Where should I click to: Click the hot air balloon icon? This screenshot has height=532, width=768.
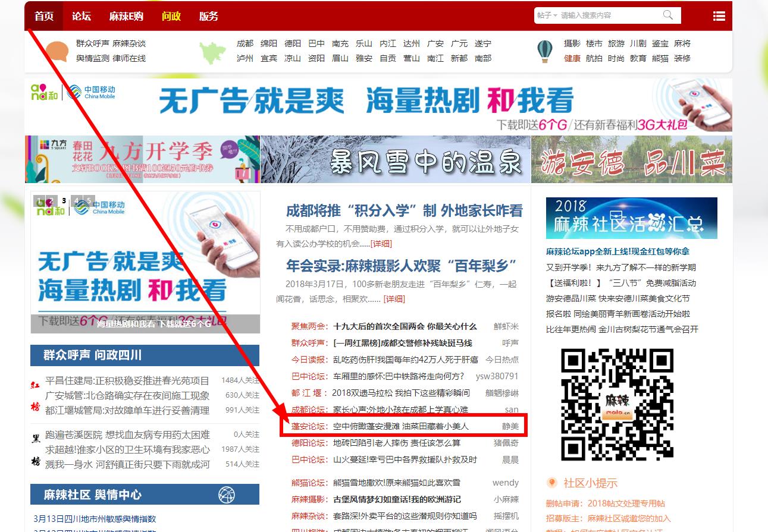pyautogui.click(x=544, y=52)
